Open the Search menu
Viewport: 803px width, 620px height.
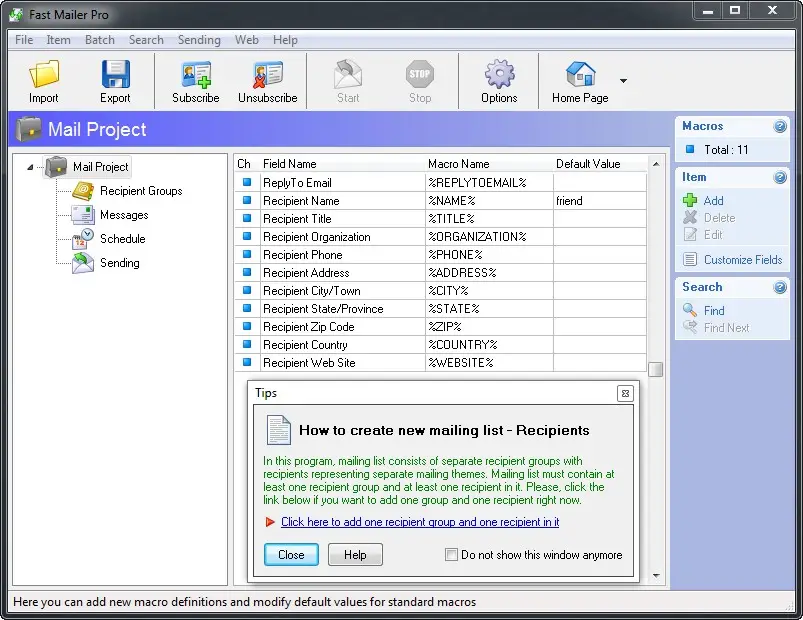[x=146, y=40]
